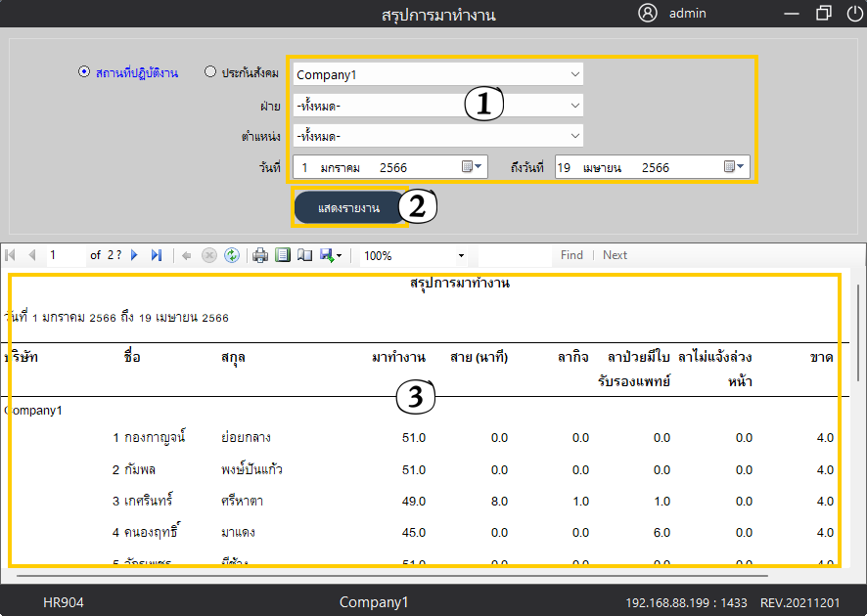Click the current page number field
This screenshot has width=867, height=616.
65,255
